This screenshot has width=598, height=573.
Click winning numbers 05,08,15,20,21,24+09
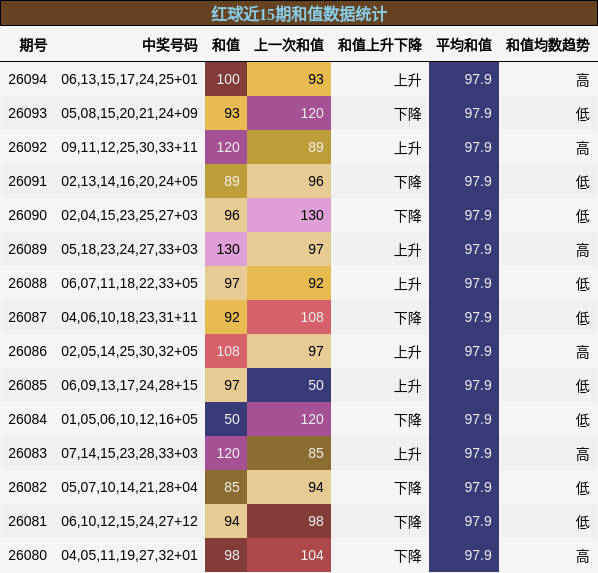tap(129, 113)
